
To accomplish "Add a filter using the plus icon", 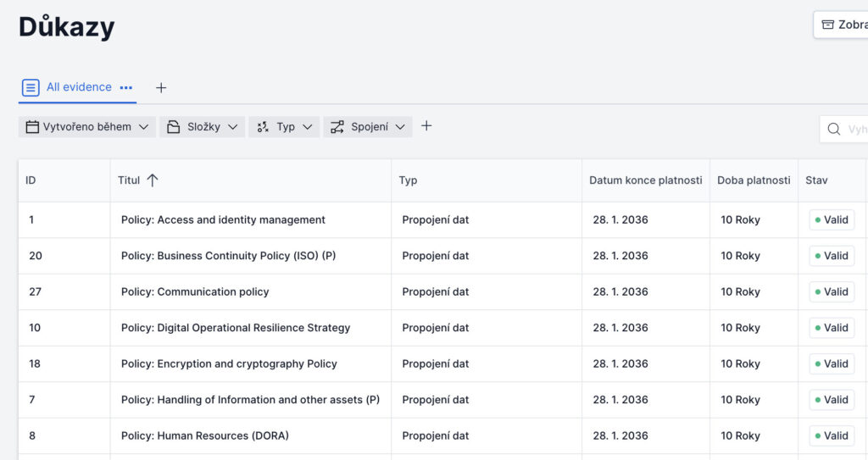I will 426,126.
